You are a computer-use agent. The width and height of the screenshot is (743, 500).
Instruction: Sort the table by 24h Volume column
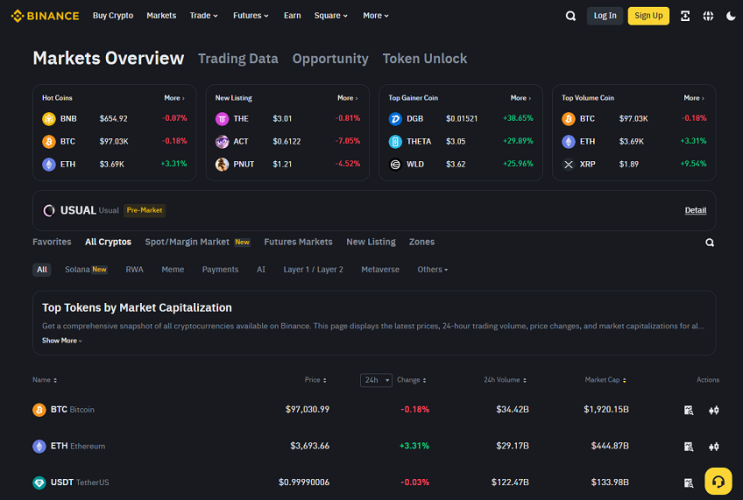pos(505,380)
